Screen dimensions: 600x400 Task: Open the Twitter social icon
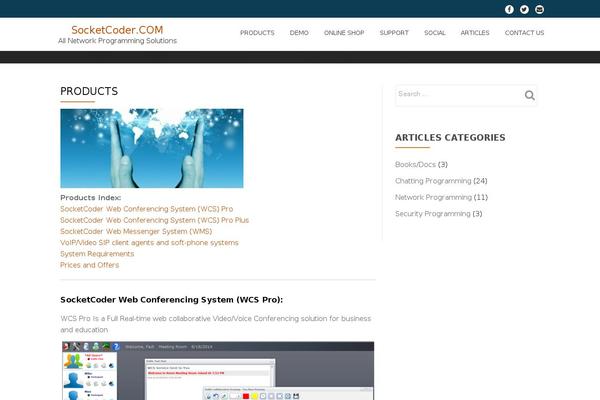click(x=524, y=9)
